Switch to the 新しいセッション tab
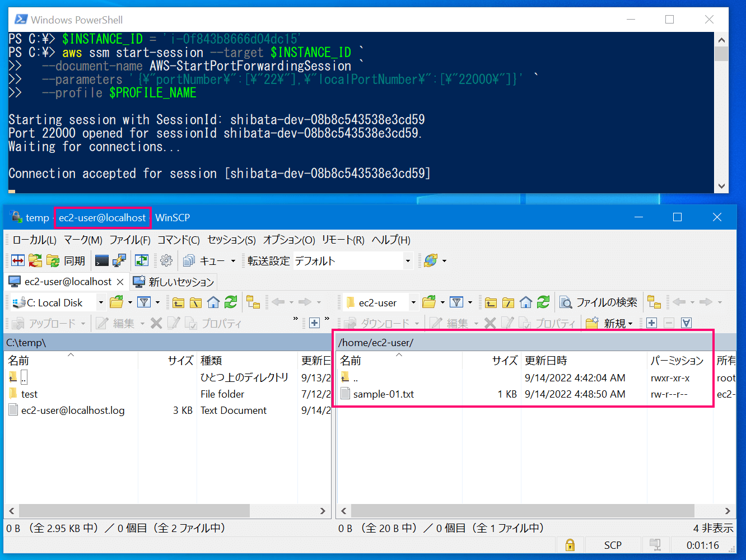The width and height of the screenshot is (746, 560). coord(174,282)
